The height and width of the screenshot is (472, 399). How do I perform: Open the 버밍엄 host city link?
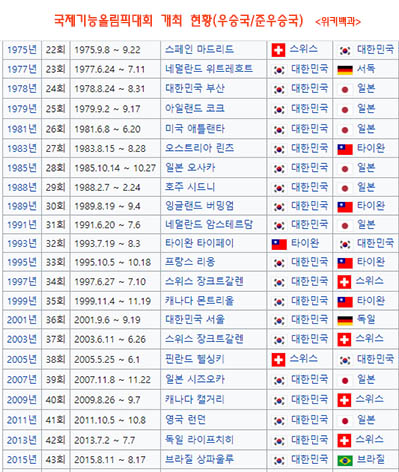(220, 206)
